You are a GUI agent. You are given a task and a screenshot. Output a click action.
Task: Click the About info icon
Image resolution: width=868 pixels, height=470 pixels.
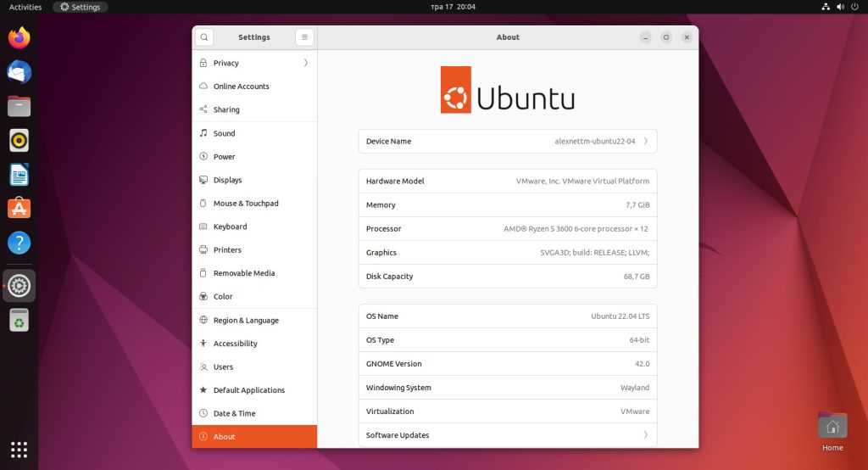point(203,437)
